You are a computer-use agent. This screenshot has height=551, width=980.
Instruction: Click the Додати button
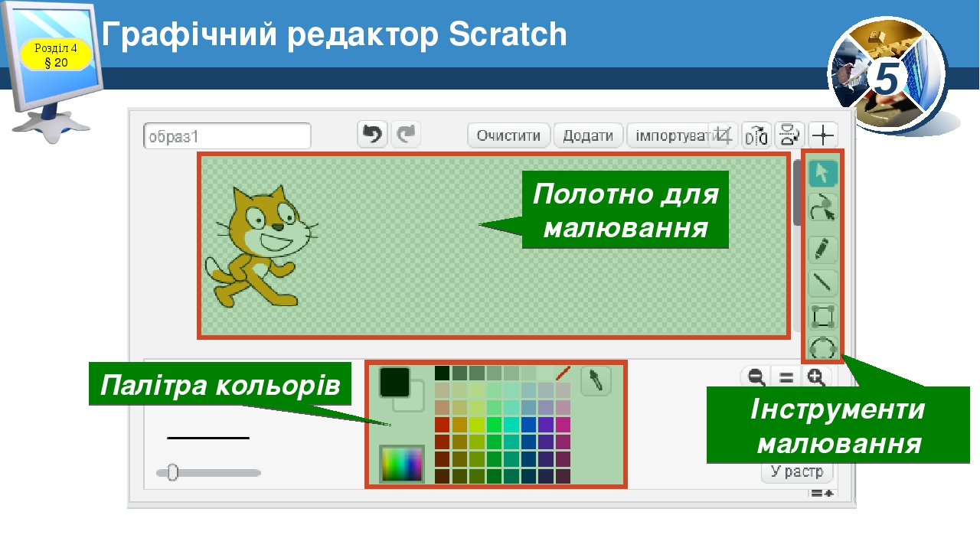pos(588,135)
